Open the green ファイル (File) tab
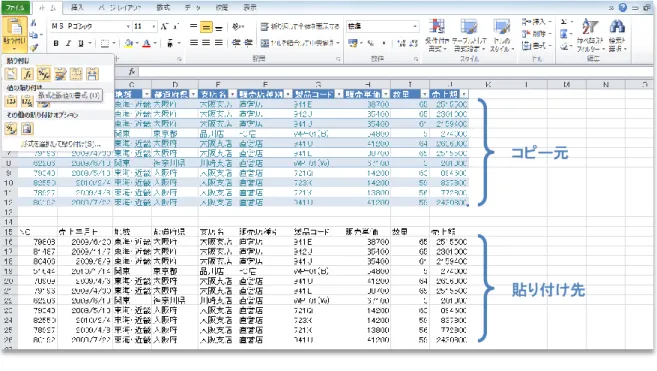This screenshot has width=657, height=371. pos(15,8)
